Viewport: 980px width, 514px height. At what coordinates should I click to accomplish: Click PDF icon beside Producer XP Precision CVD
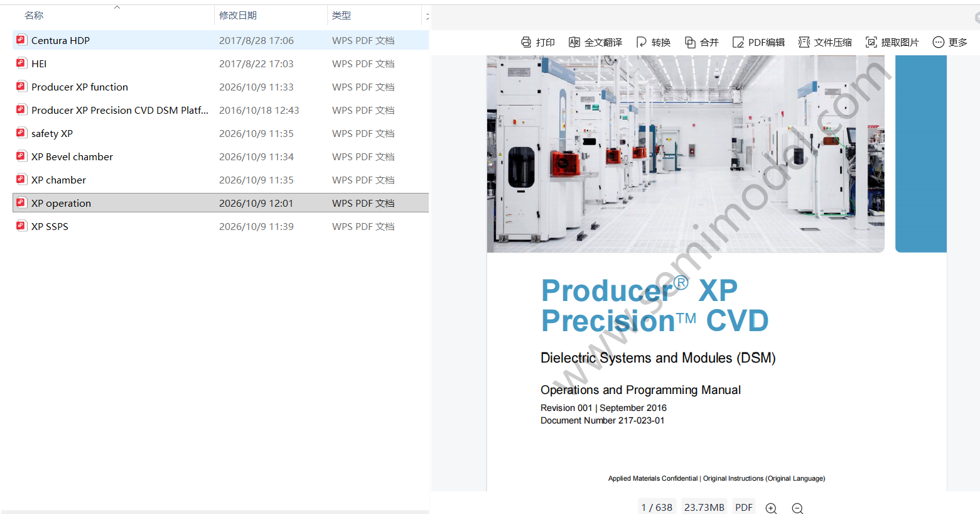(x=21, y=109)
